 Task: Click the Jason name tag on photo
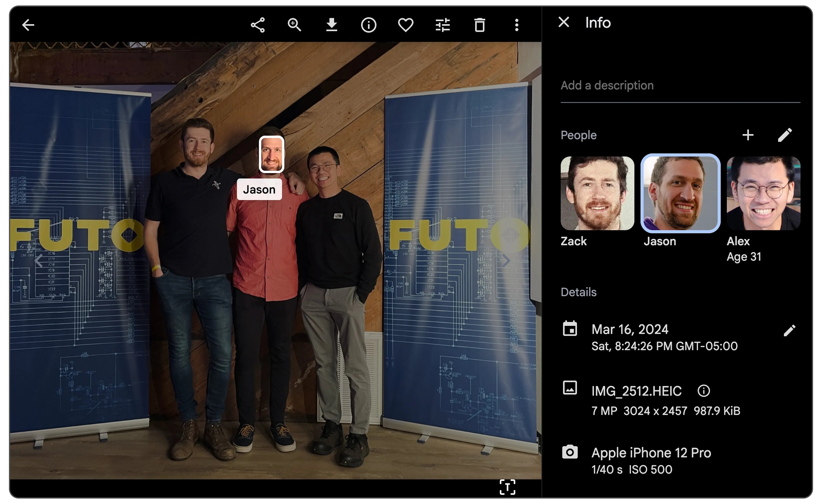(x=259, y=189)
